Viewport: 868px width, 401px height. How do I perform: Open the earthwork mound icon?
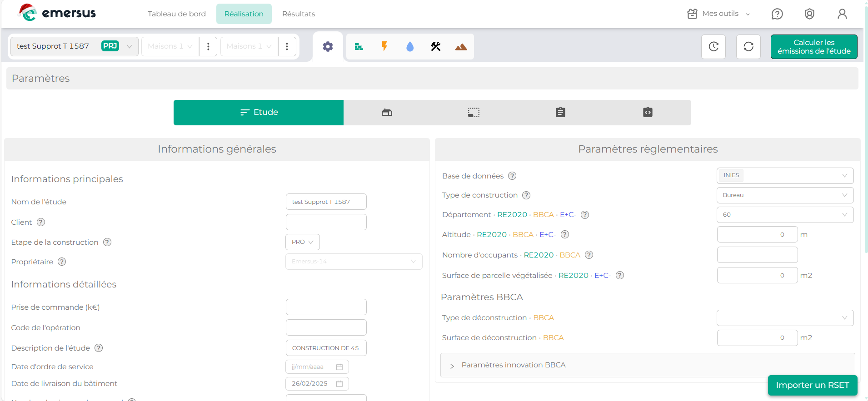point(461,47)
